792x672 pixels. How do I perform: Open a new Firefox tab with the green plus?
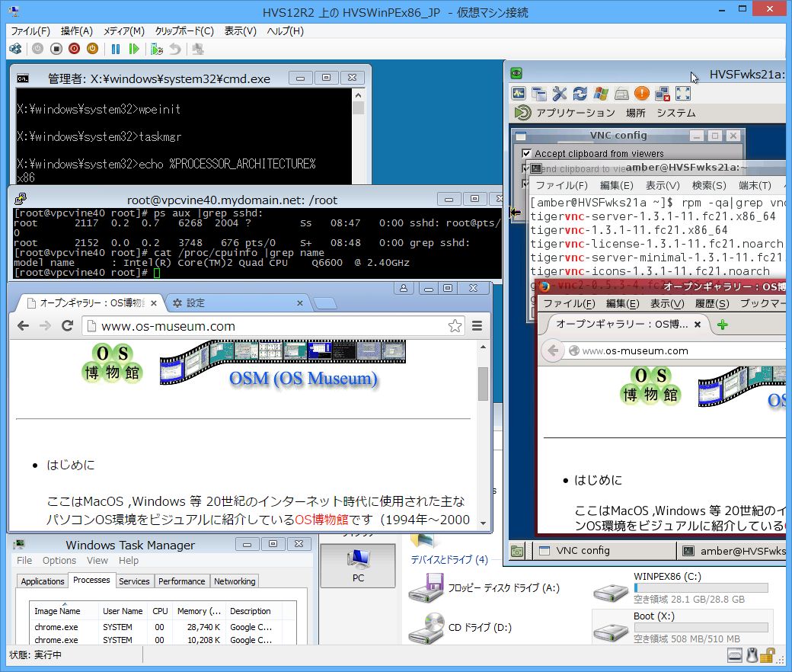[x=722, y=325]
